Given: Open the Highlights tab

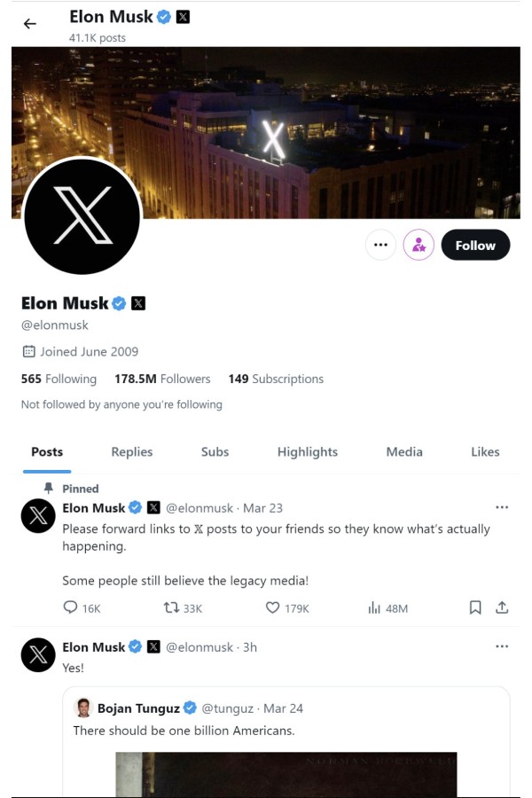Looking at the screenshot, I should coord(308,451).
